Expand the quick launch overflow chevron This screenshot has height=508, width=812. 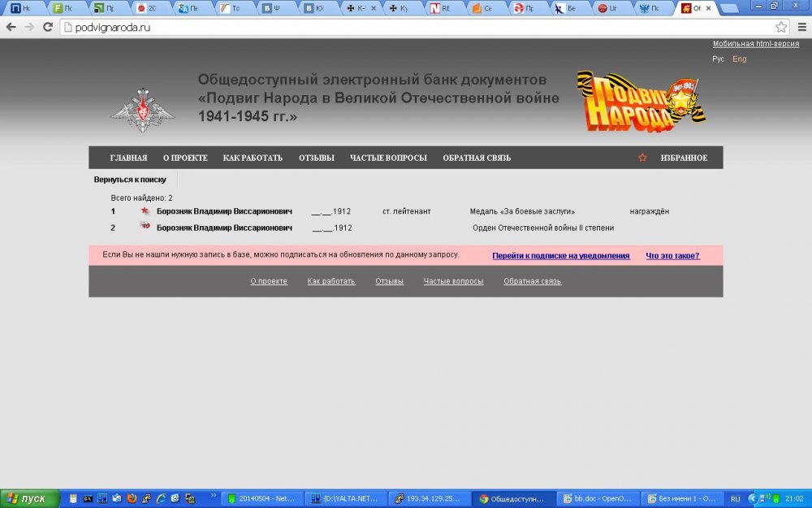(x=214, y=496)
